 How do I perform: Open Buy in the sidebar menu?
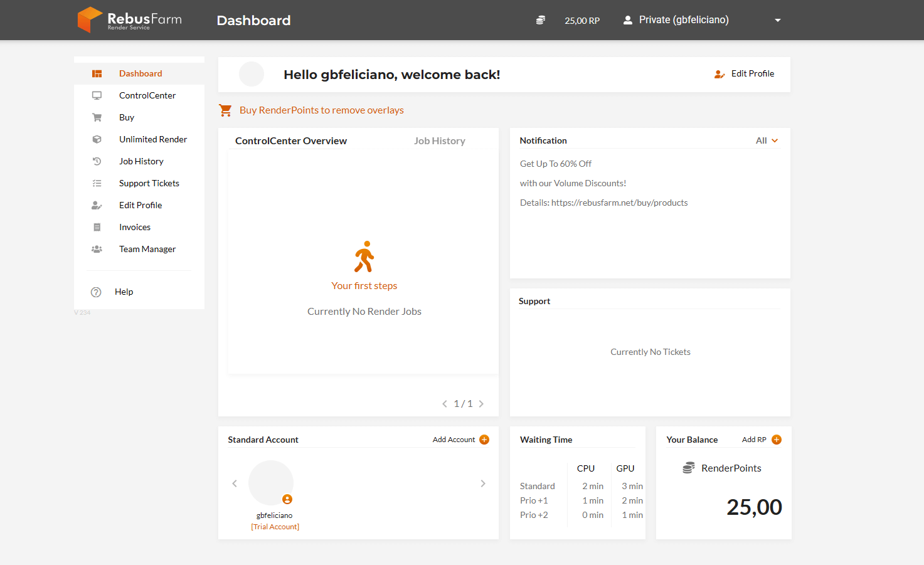click(x=139, y=117)
